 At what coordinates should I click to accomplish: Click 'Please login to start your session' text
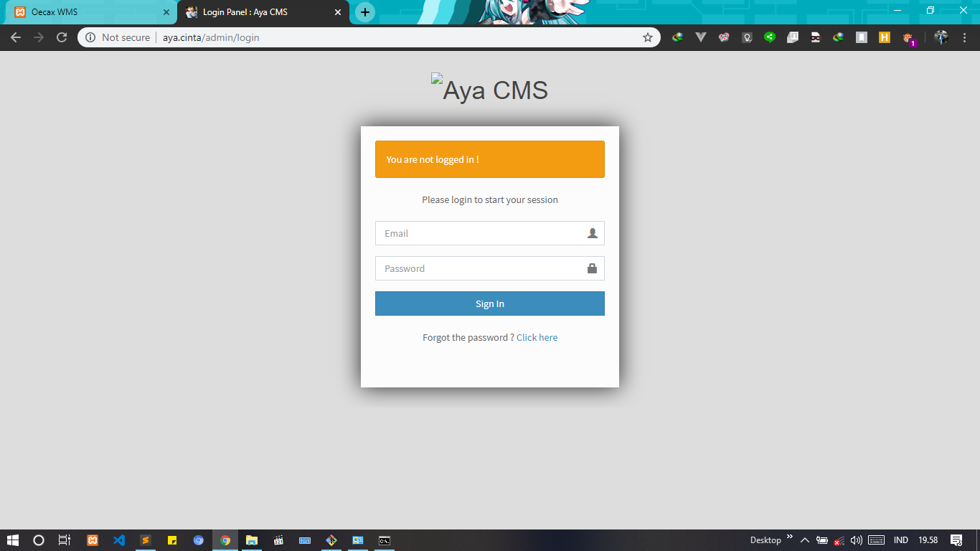point(490,199)
